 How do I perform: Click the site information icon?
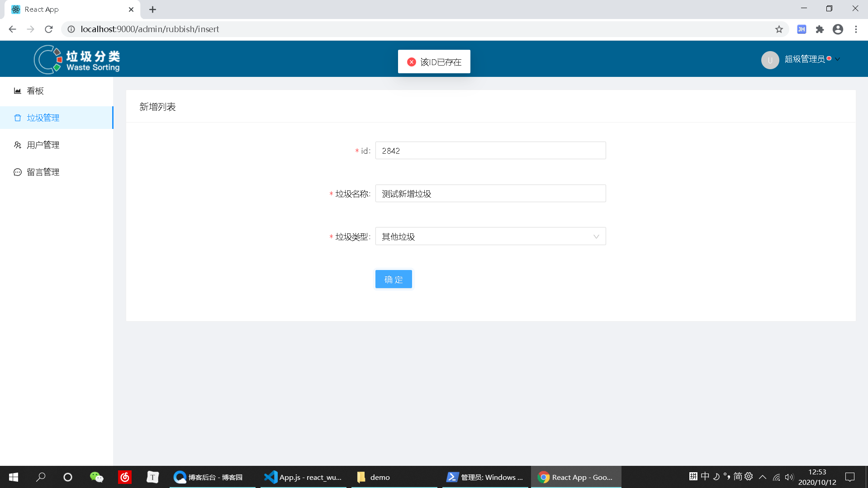tap(71, 29)
